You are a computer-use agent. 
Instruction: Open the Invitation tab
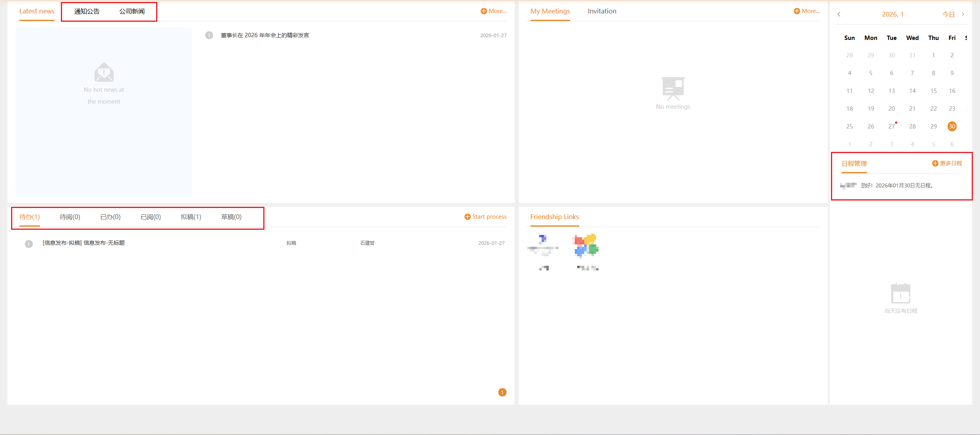tap(602, 11)
